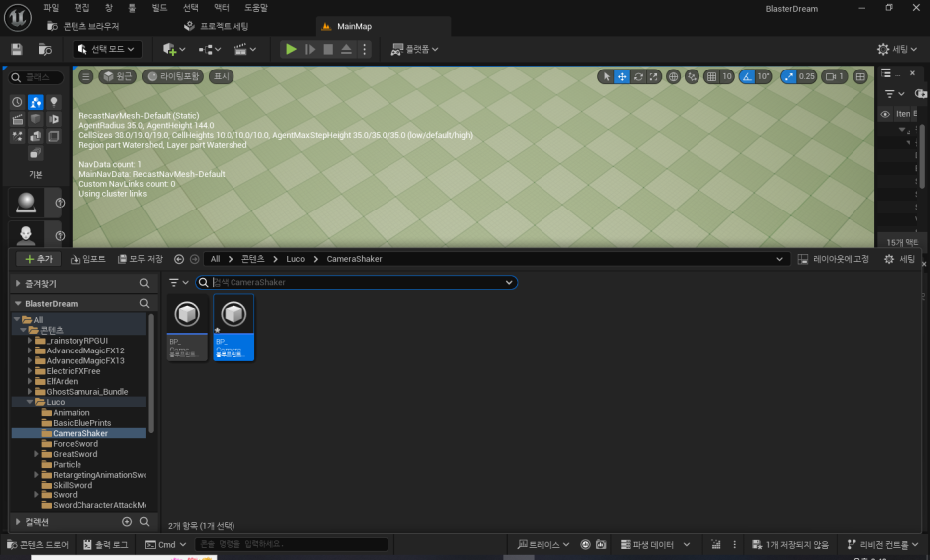Open play options three-dot menu
The height and width of the screenshot is (560, 930).
coord(365,49)
